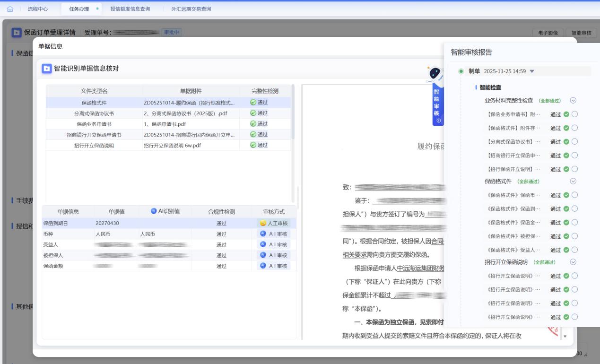Image resolution: width=600 pixels, height=364 pixels.
Task: Click the 智能审核 button at top right
Action: (x=581, y=33)
